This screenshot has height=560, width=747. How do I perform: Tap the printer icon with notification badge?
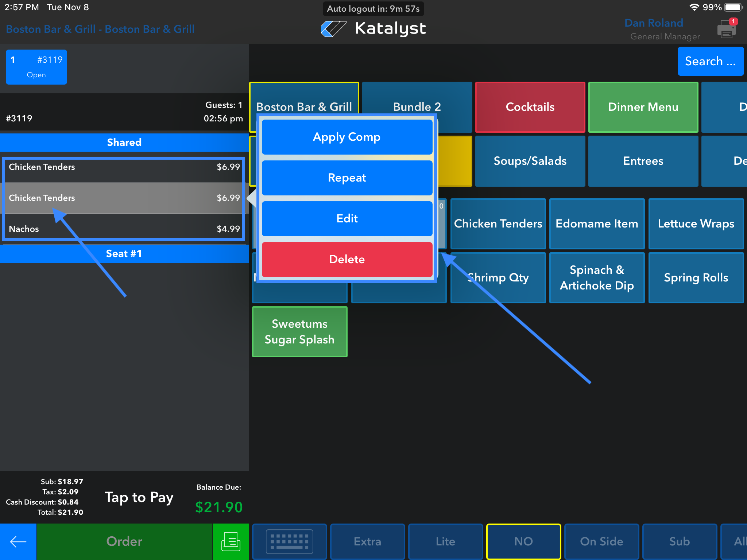[727, 29]
